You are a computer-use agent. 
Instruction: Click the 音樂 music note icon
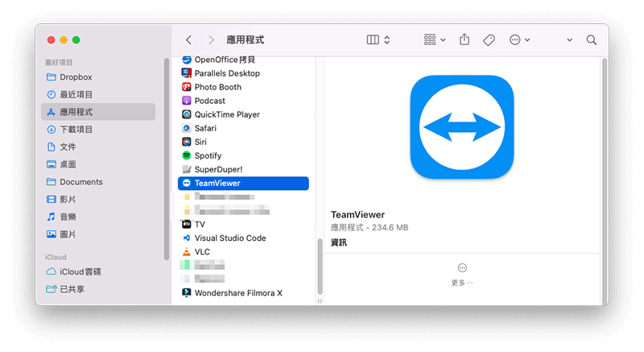(x=51, y=217)
